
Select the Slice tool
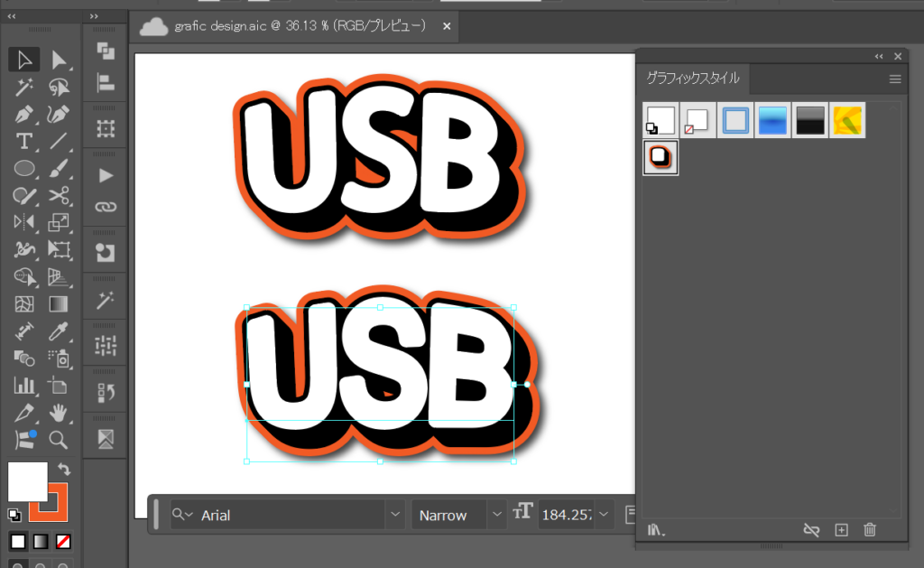pos(24,413)
